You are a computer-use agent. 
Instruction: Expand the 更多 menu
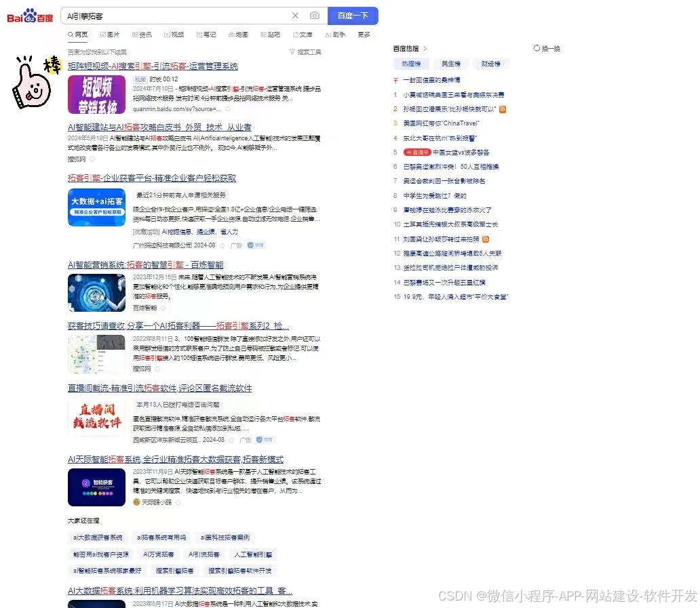tap(364, 35)
